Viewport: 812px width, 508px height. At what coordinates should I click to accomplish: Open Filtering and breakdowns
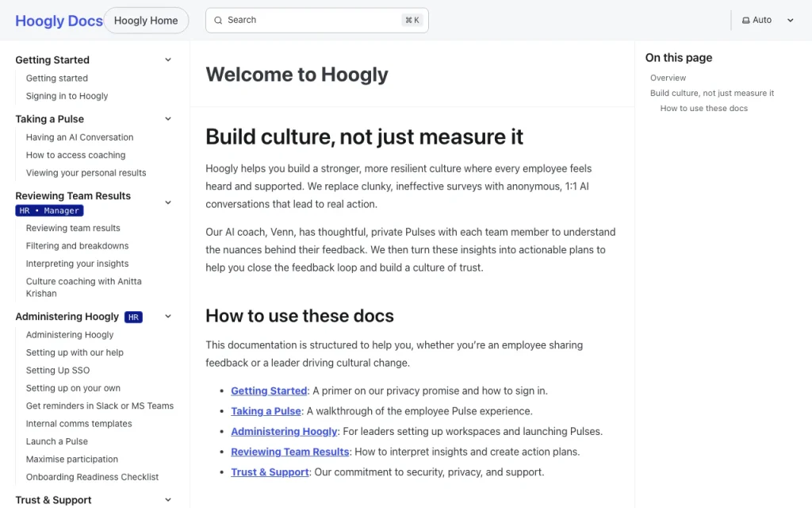pyautogui.click(x=77, y=246)
